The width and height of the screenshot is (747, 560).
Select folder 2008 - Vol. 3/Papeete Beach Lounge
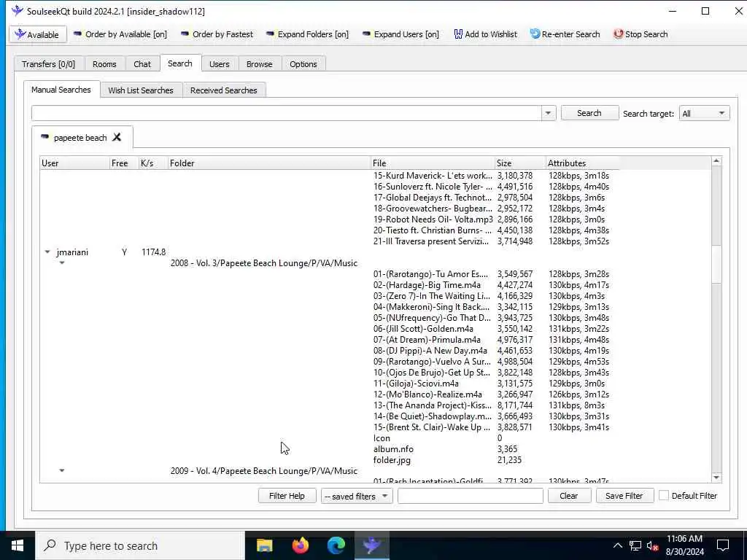264,263
